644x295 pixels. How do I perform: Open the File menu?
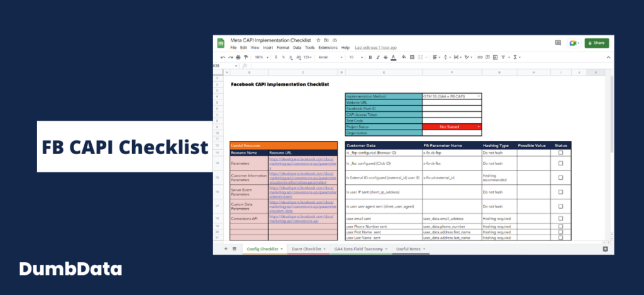(233, 48)
